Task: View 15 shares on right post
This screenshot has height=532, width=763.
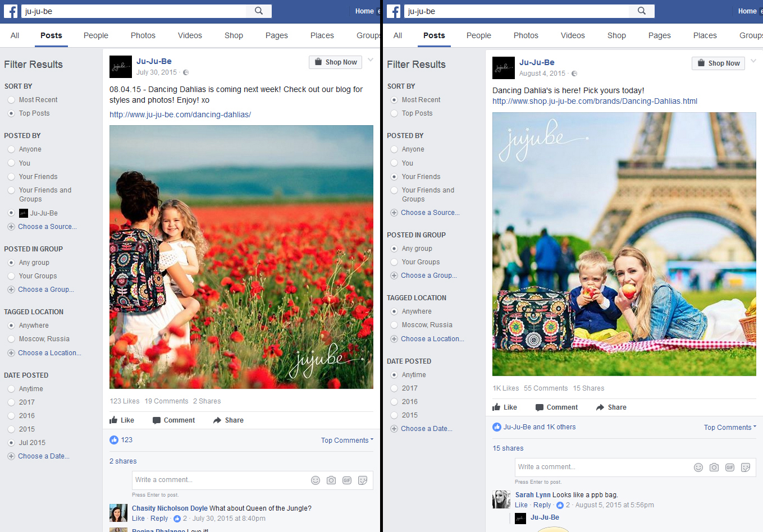Action: (x=508, y=448)
